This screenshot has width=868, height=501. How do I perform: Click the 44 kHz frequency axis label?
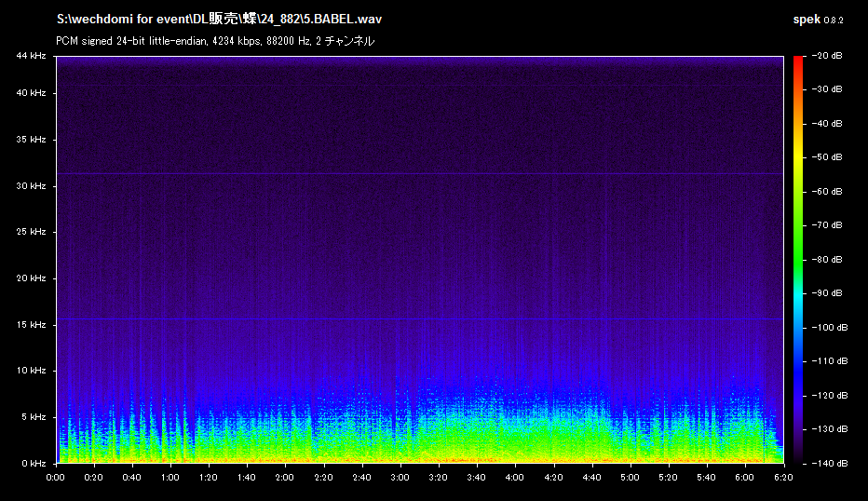(x=31, y=55)
